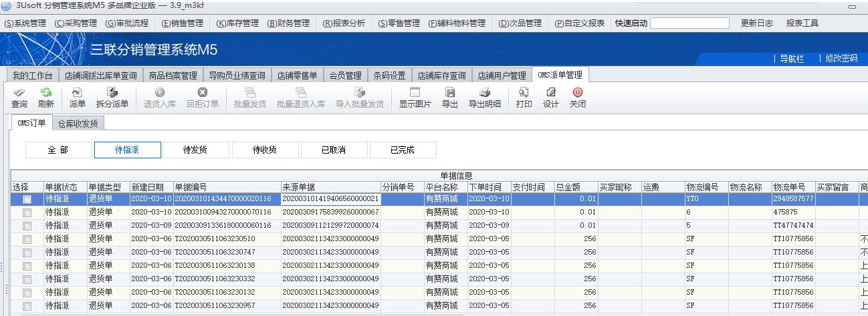Filter orders by 已取消

pyautogui.click(x=334, y=150)
